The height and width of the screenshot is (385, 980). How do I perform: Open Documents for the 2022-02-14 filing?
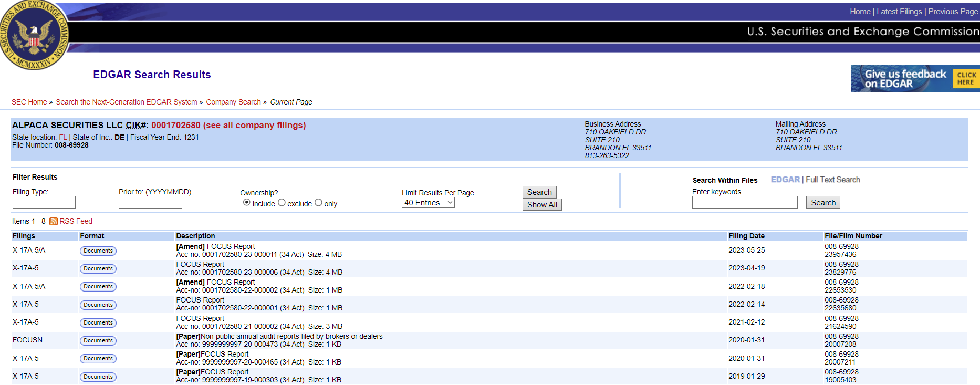98,305
